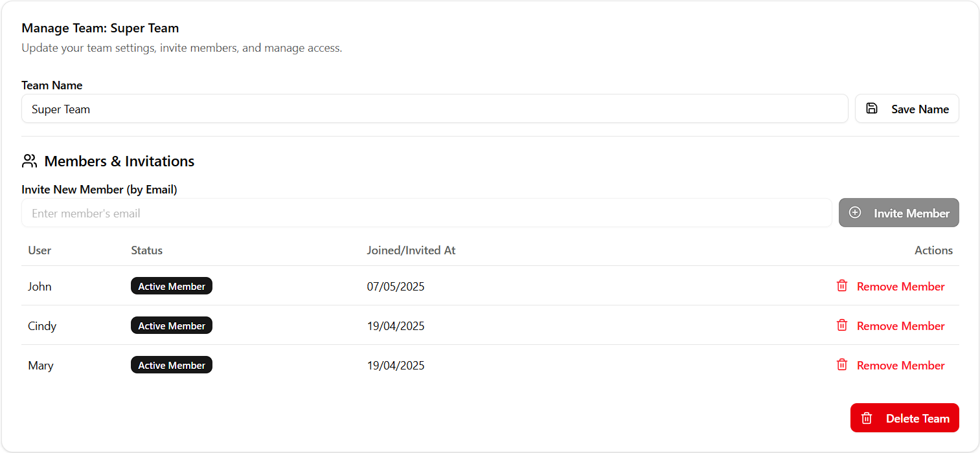Screen dimensions: 980x453
Task: Click trash icon in Mary's row
Action: [x=842, y=365]
